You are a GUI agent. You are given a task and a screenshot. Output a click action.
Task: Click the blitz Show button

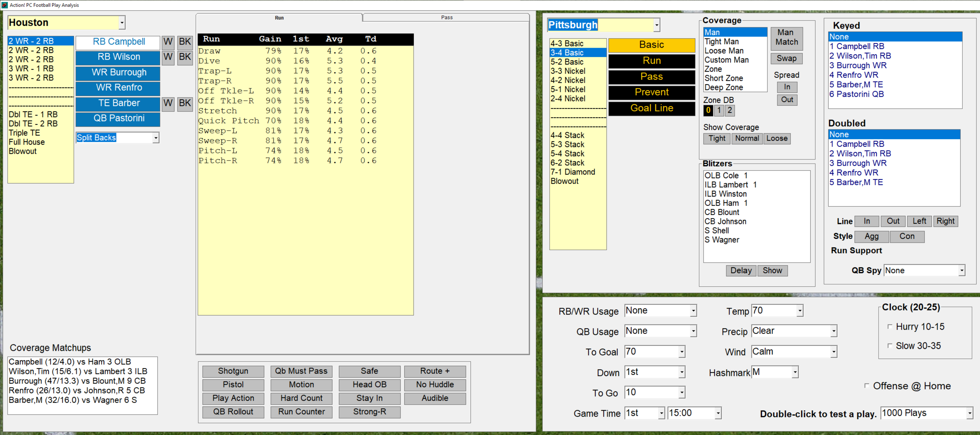coord(772,271)
